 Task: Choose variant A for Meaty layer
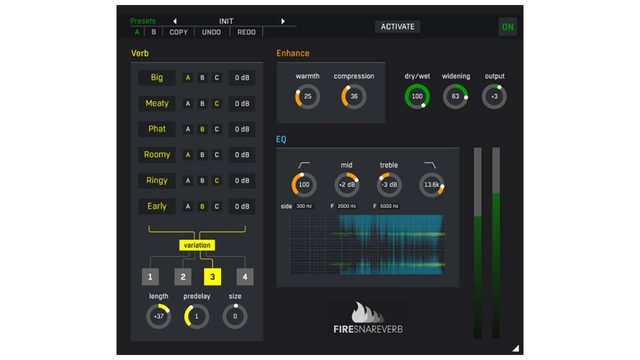click(x=188, y=103)
